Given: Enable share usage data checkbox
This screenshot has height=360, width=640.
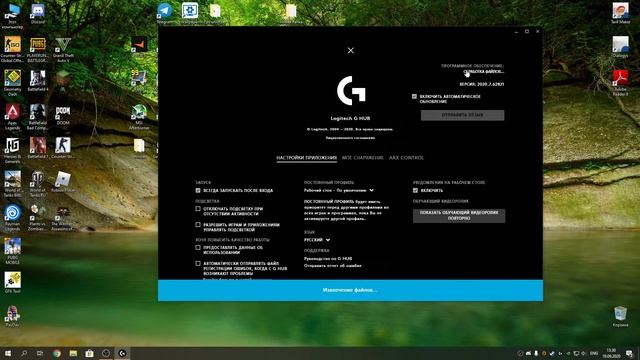Looking at the screenshot, I should [198, 248].
